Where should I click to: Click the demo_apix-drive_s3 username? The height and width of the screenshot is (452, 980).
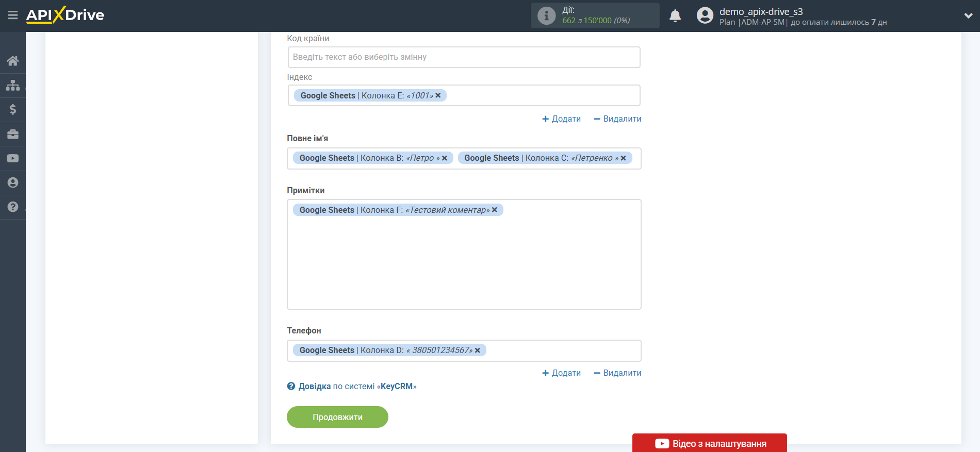point(761,11)
